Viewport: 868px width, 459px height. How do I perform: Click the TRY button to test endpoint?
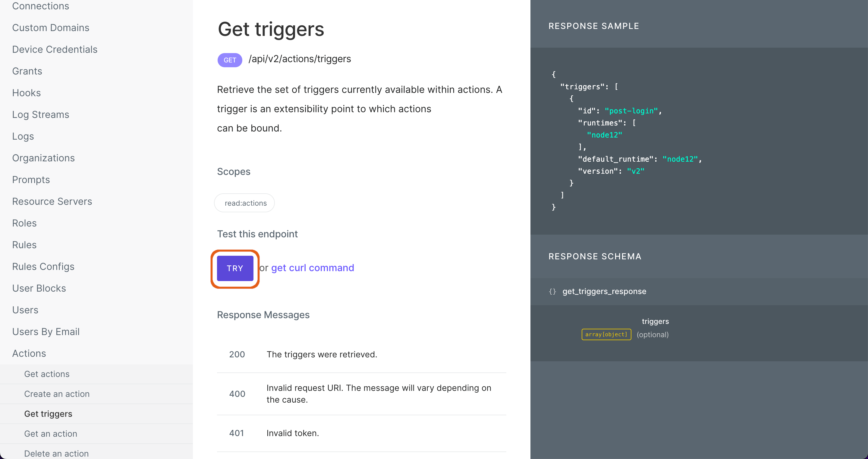(x=235, y=268)
